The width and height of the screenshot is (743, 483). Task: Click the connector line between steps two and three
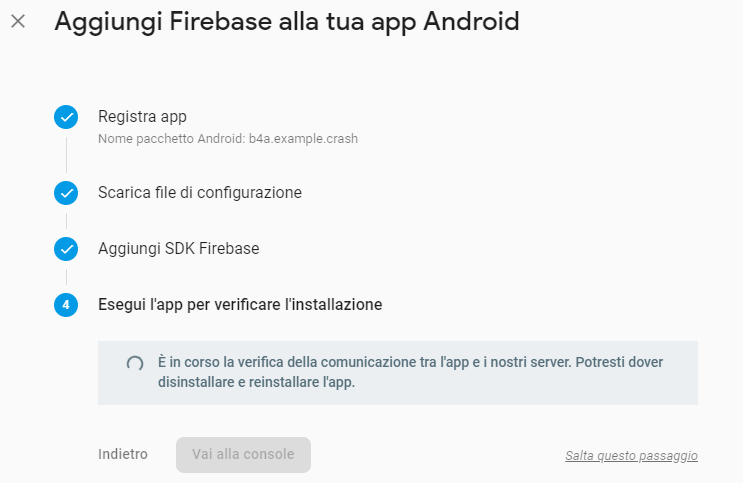point(66,220)
